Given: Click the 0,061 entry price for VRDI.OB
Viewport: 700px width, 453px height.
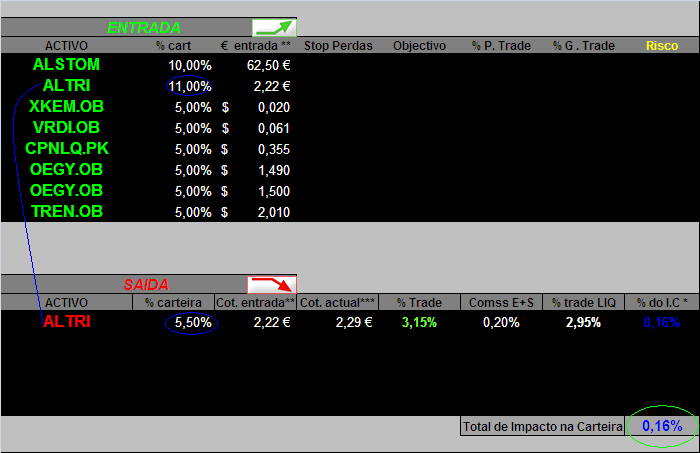Looking at the screenshot, I should pyautogui.click(x=274, y=129).
